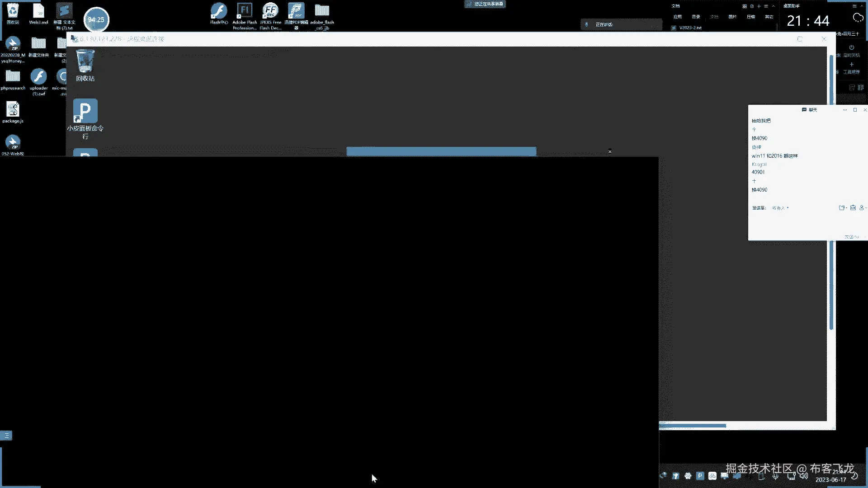
Task: Toggle night mode moon icon in taskbar
Action: click(x=854, y=476)
